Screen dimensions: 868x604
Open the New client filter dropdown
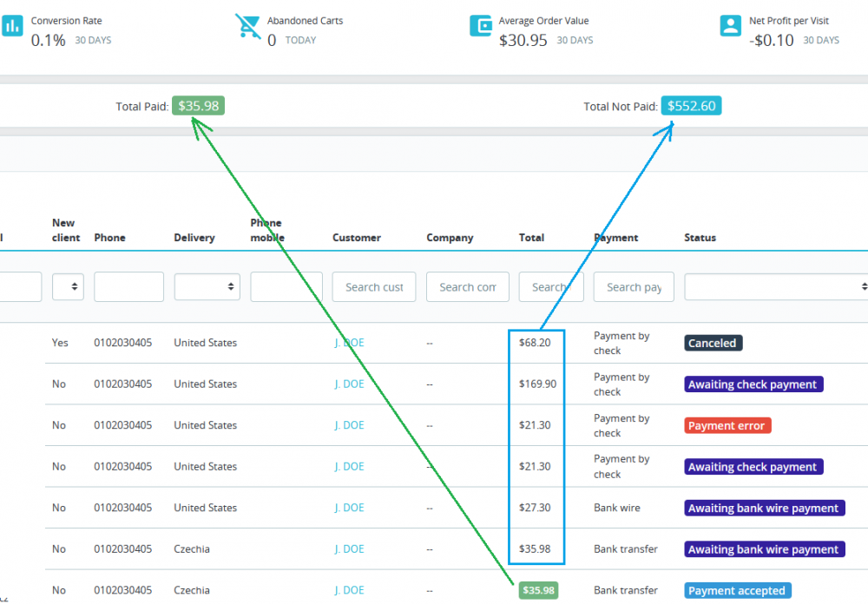(68, 286)
